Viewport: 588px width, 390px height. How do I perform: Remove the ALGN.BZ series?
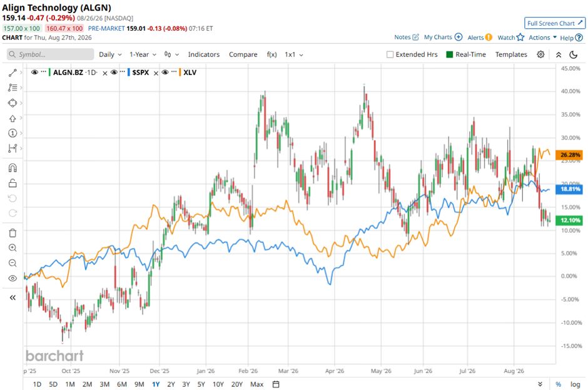pos(105,73)
